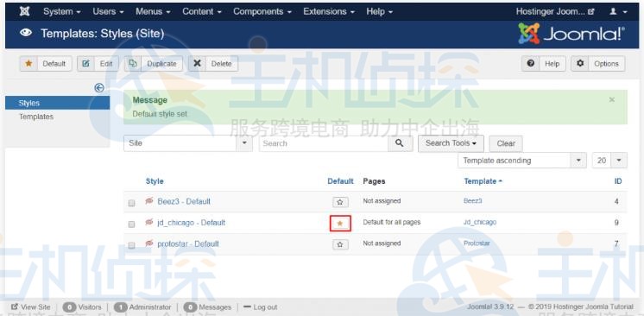644x316 pixels.
Task: Open the Content menu
Action: coord(202,11)
